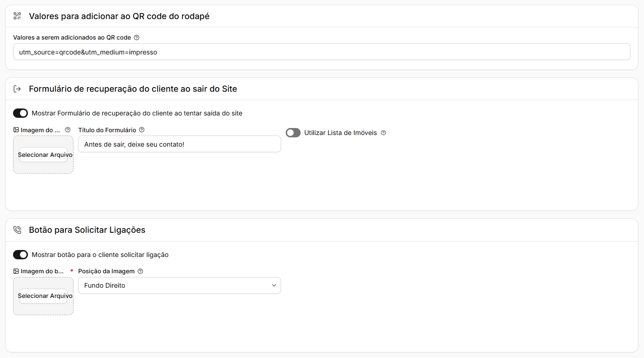The width and height of the screenshot is (644, 358).
Task: Click Valores a serem adicionados ao QR code label
Action: pyautogui.click(x=72, y=38)
